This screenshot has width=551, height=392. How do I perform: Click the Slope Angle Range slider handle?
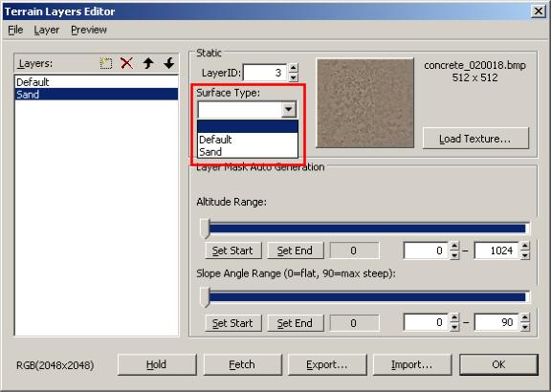205,297
